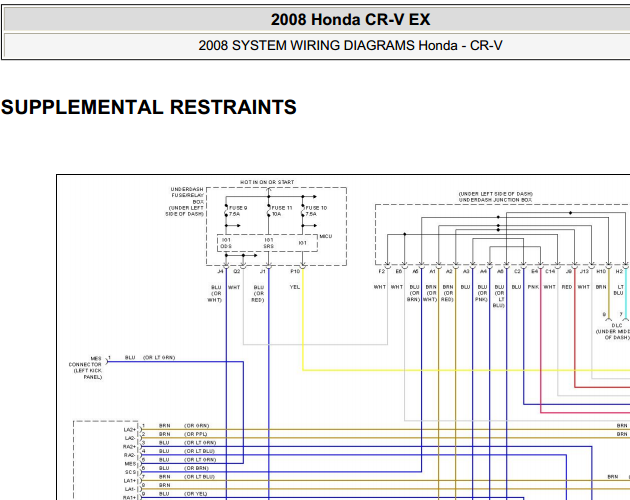
Task: Select the "(OR BRN)" note on pin 6 row
Action: click(x=196, y=468)
